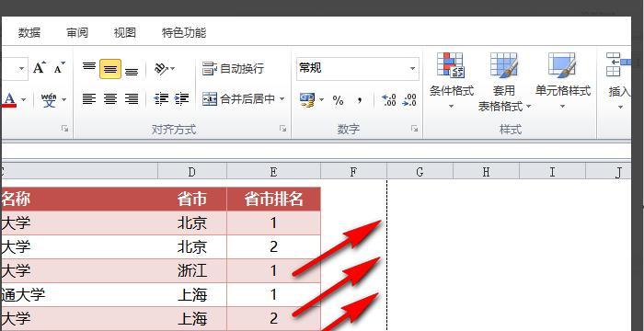Open the text orientation options
This screenshot has width=644, height=331.
coord(165,68)
